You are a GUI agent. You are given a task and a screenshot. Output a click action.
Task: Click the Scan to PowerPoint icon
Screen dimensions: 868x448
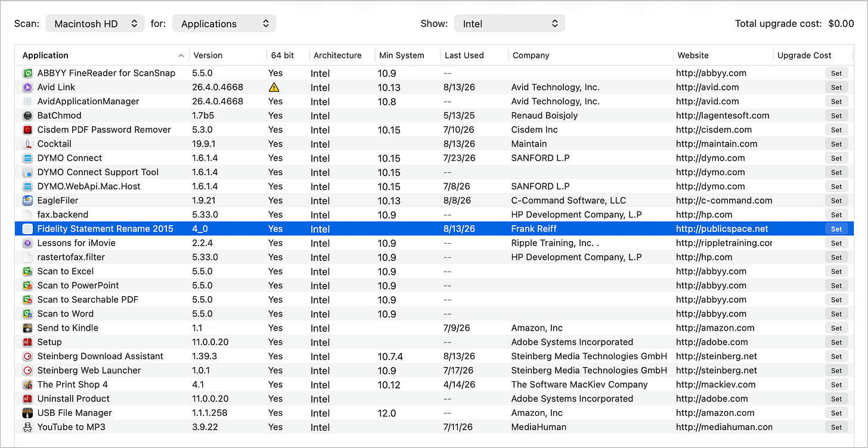click(x=27, y=285)
